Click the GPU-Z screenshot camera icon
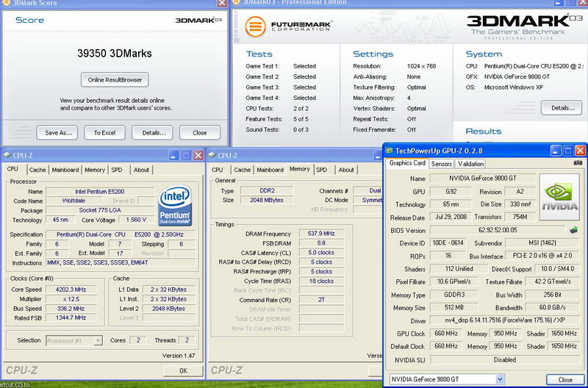The image size is (588, 388). (578, 162)
